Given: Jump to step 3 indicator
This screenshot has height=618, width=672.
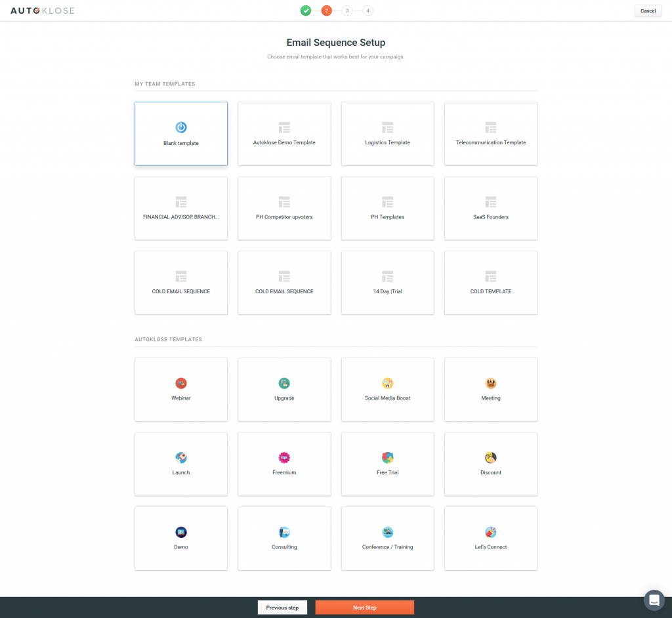Looking at the screenshot, I should point(347,10).
